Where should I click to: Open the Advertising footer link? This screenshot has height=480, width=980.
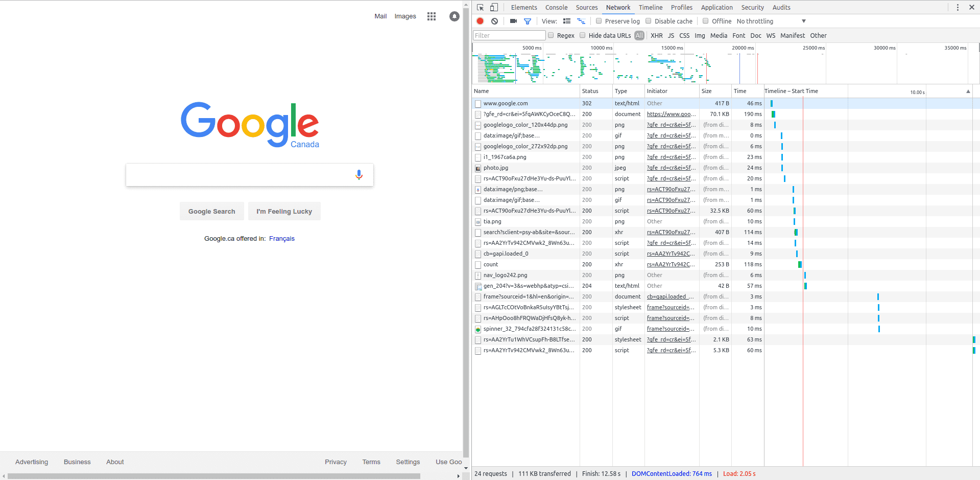[x=32, y=462]
